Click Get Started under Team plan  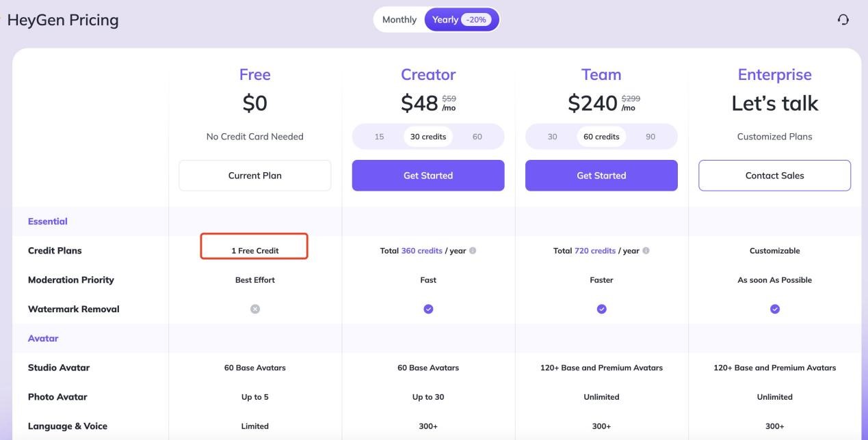pos(601,176)
